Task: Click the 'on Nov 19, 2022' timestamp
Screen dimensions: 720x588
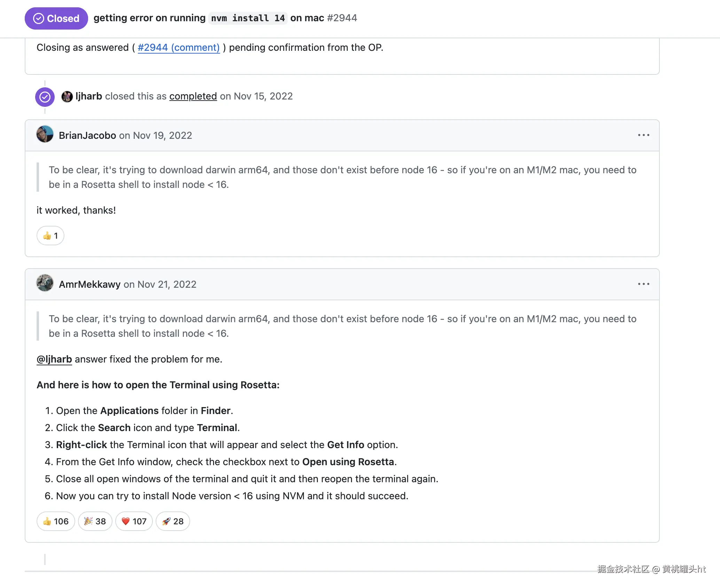Action: point(156,135)
